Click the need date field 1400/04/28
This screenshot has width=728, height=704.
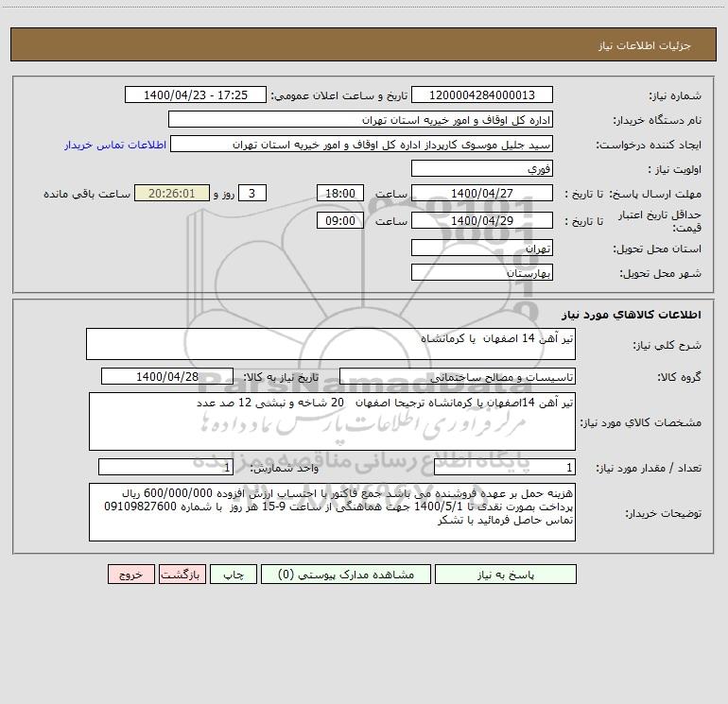(x=167, y=376)
